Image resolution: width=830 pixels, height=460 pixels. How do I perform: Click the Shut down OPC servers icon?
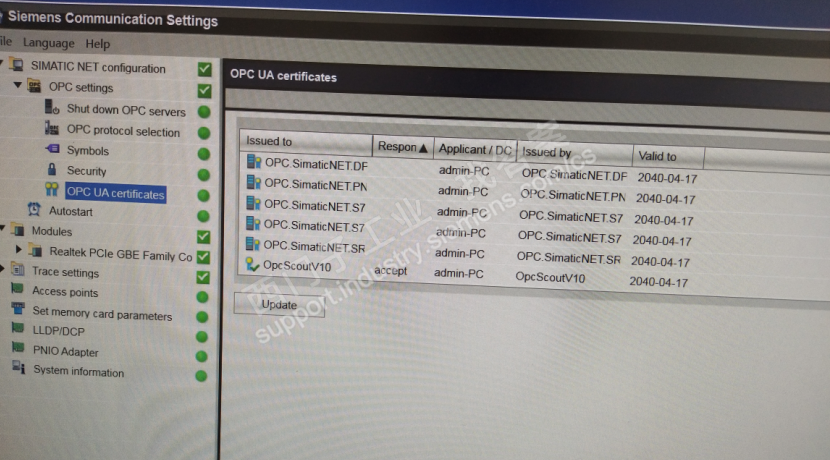[52, 107]
